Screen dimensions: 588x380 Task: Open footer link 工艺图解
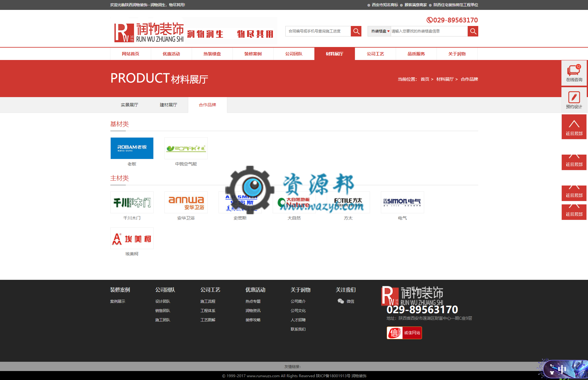(x=208, y=320)
